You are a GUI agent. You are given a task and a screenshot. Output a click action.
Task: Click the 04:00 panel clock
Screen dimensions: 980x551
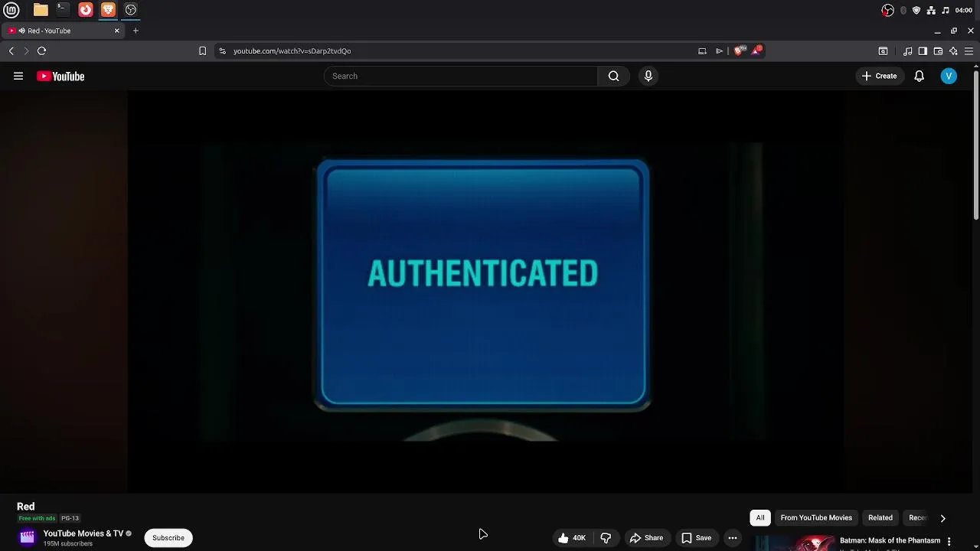[964, 10]
